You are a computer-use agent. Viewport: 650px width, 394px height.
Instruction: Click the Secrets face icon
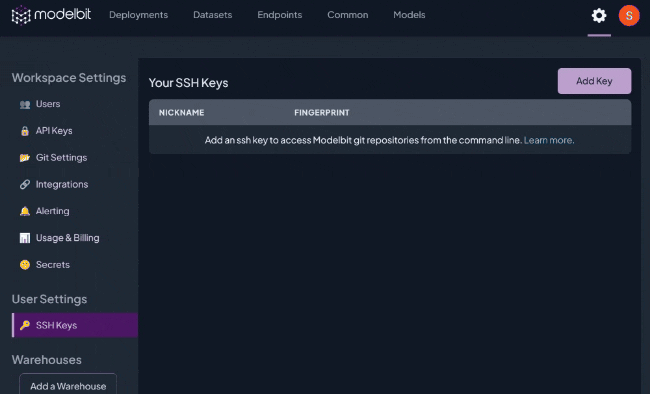(25, 265)
